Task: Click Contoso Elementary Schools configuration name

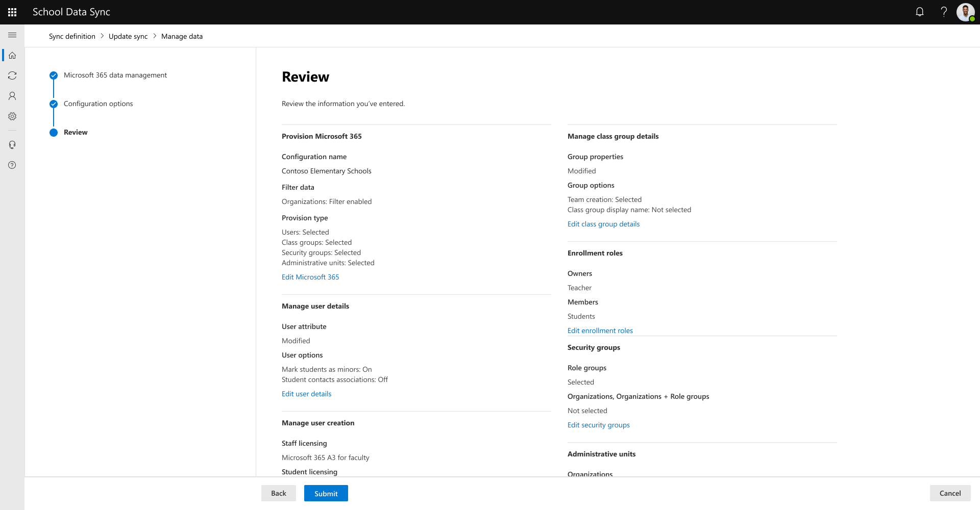Action: click(x=327, y=171)
